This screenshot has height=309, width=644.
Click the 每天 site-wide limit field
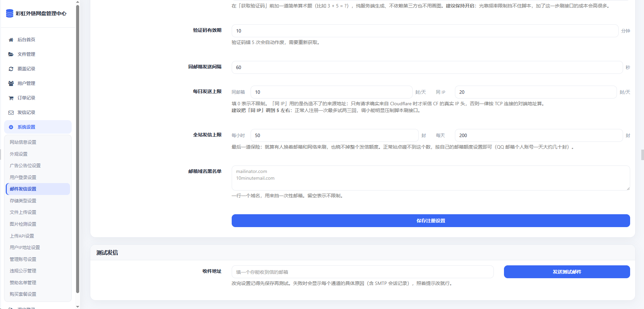(539, 135)
